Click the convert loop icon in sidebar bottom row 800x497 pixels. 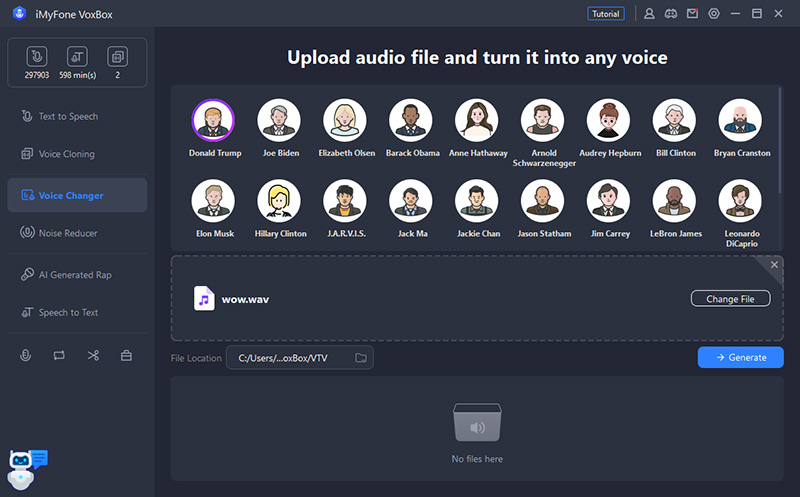[x=59, y=355]
